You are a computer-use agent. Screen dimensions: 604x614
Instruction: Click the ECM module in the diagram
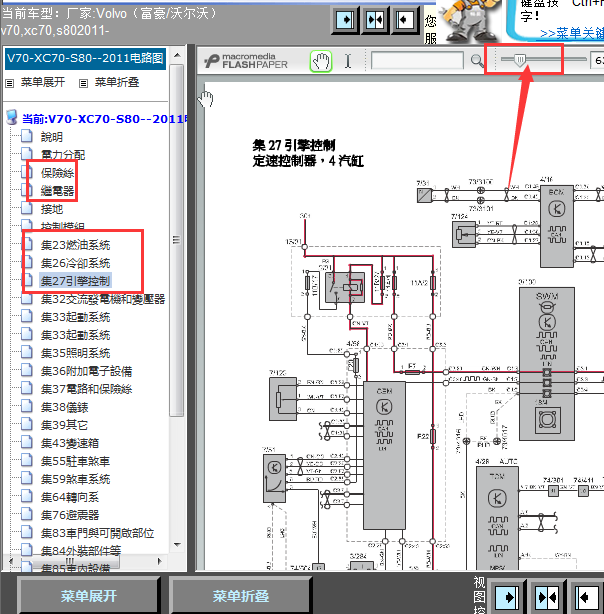(x=557, y=227)
